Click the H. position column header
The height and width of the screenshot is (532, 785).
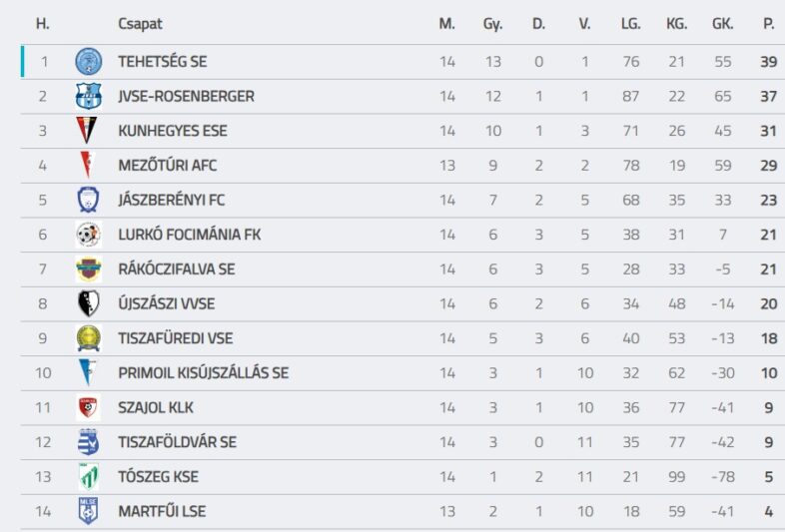[x=43, y=24]
